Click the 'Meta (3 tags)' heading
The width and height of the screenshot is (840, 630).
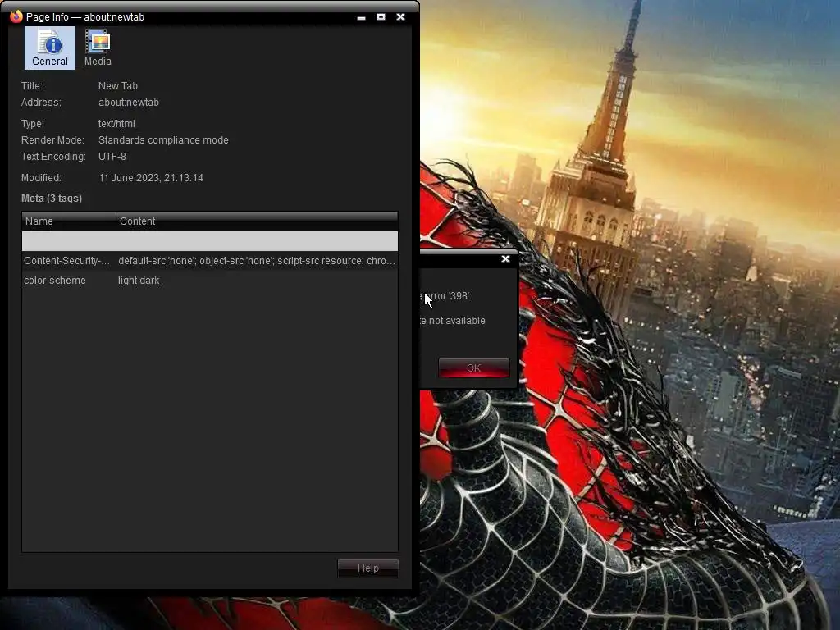click(52, 199)
